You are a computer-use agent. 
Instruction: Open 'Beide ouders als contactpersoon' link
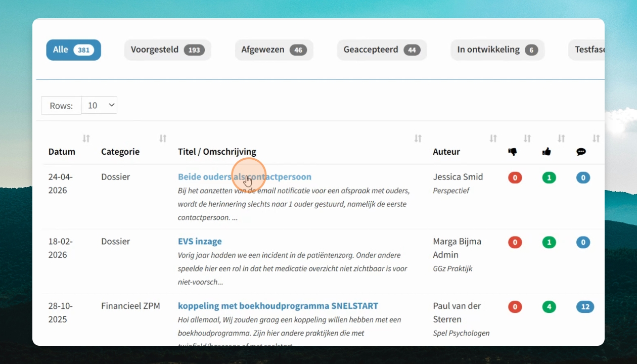tap(245, 177)
